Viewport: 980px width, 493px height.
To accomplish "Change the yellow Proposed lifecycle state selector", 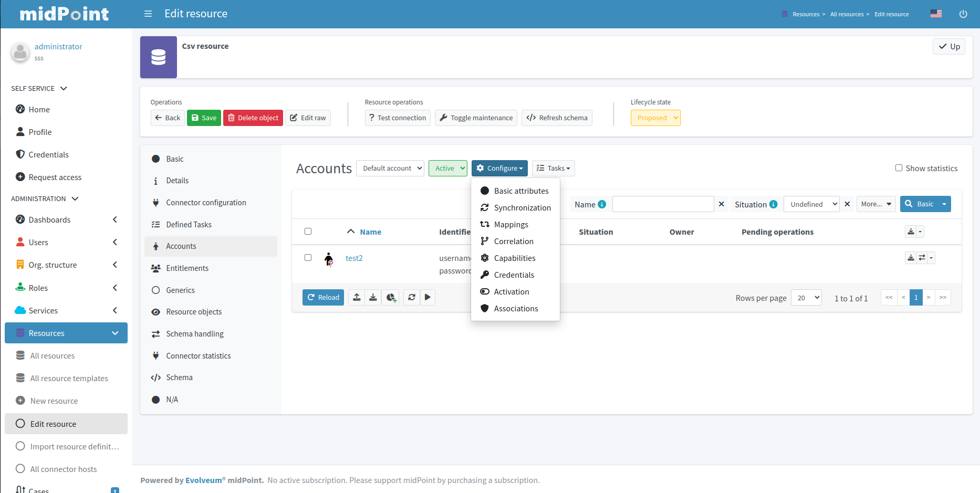I will (655, 118).
